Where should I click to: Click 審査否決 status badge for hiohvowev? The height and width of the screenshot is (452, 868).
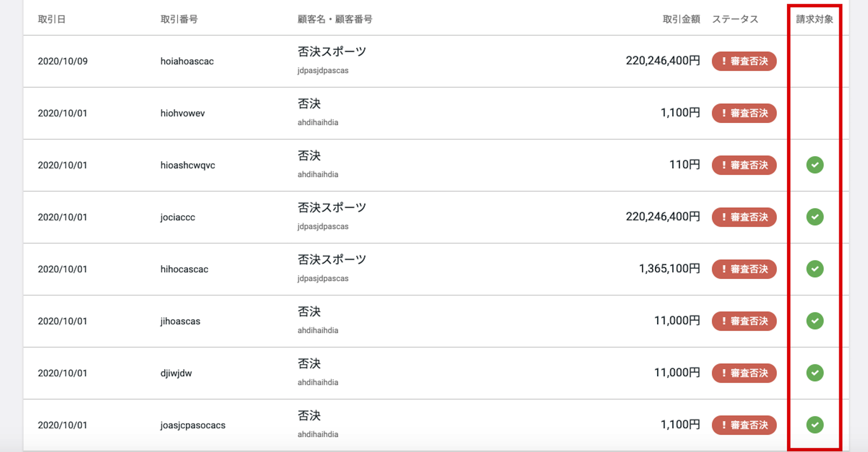[x=744, y=113]
